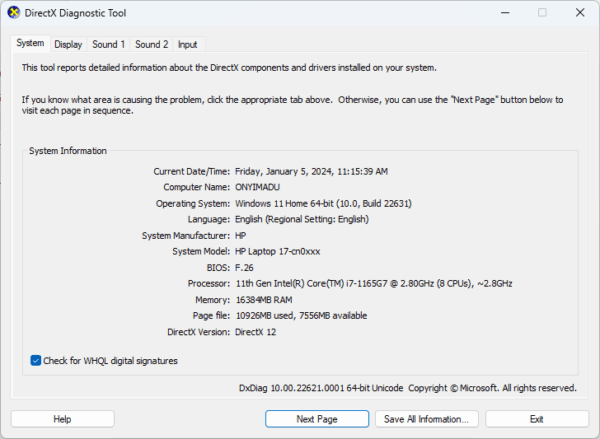This screenshot has height=439, width=600.
Task: Click the DirectX Version label
Action: coord(199,332)
